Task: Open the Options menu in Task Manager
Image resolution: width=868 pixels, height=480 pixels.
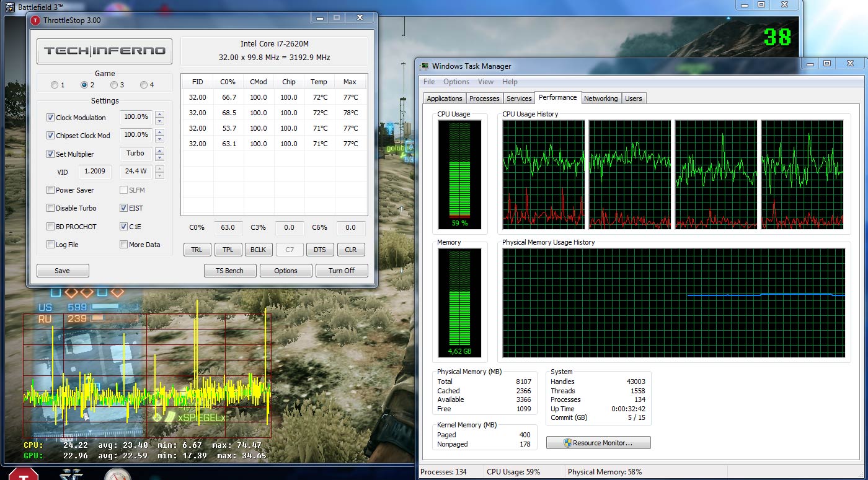Action: (456, 82)
